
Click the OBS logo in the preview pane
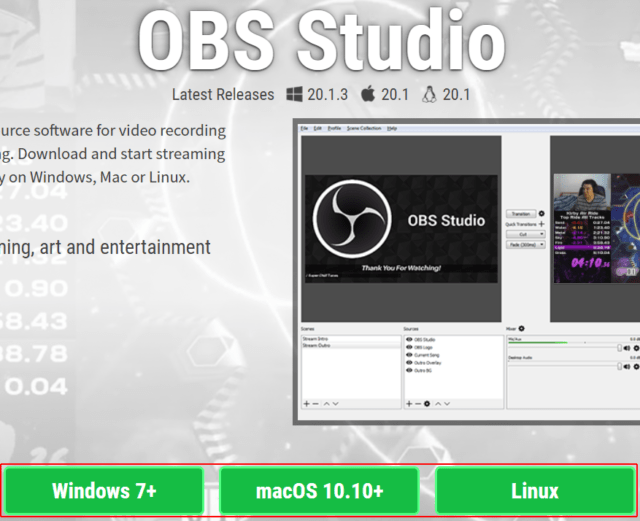pyautogui.click(x=352, y=219)
